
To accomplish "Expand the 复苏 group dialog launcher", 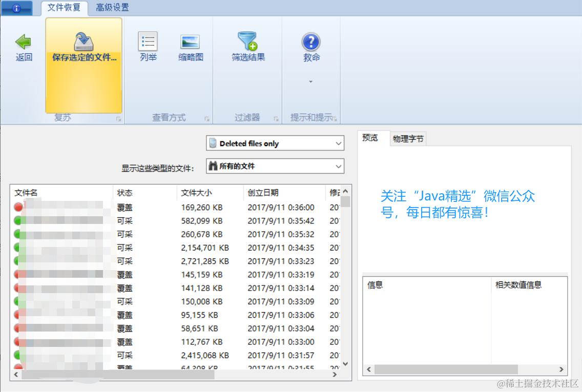I will click(x=118, y=119).
